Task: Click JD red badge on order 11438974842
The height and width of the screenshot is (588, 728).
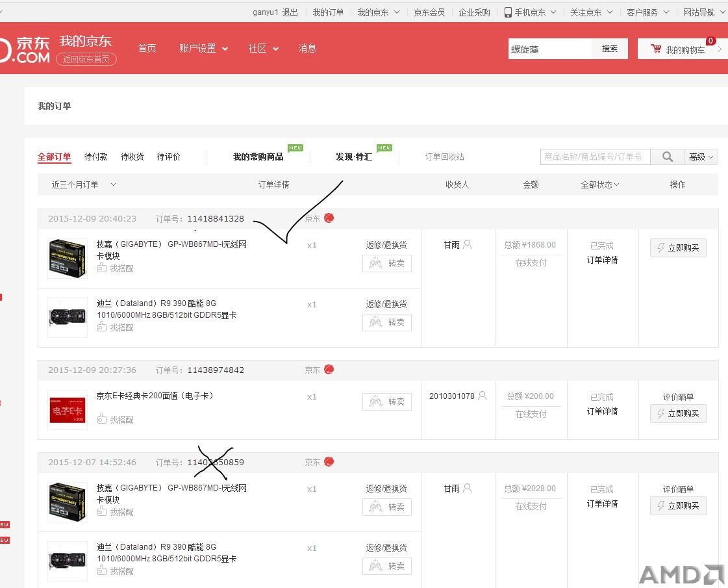Action: (x=329, y=369)
